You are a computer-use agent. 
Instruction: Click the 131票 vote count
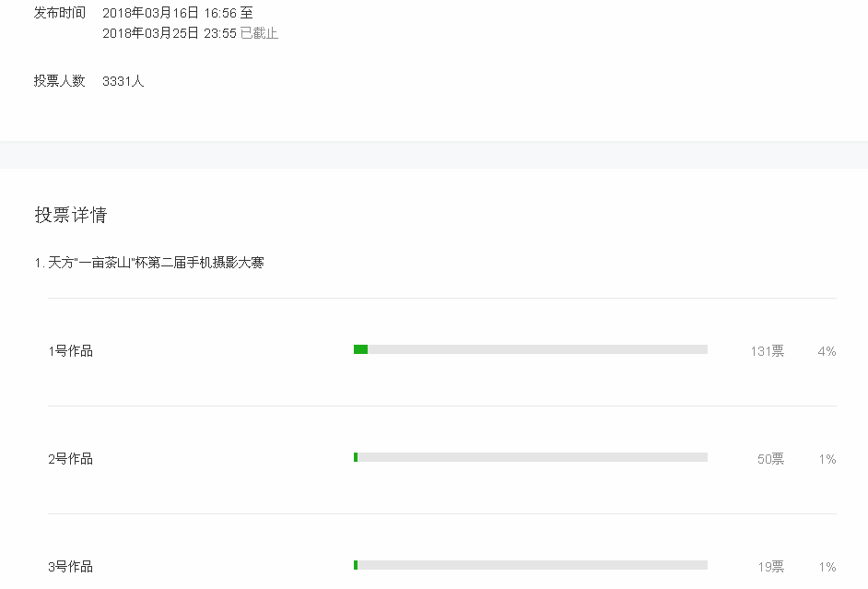[767, 351]
